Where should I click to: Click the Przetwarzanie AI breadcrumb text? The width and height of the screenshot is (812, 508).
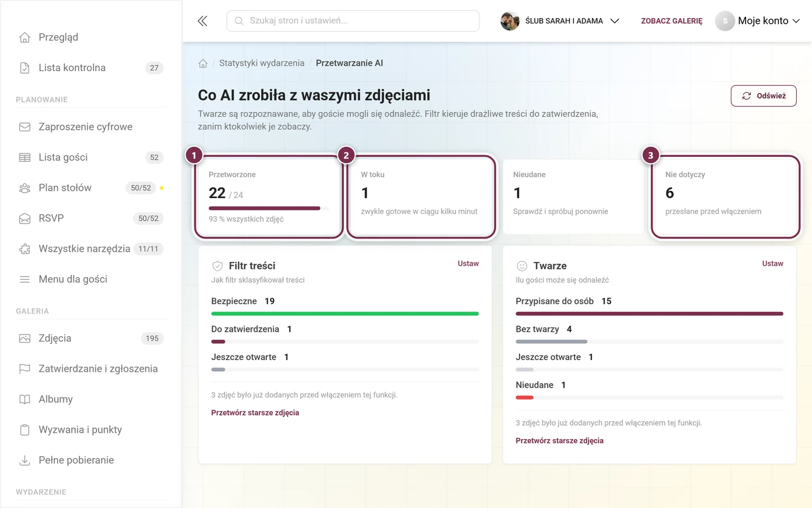click(x=350, y=63)
